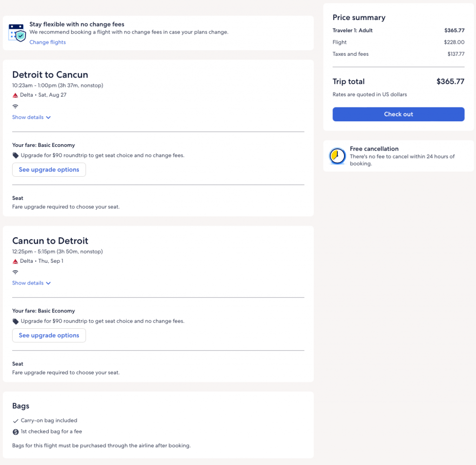Click the upgrade tag icon under Detroit to Cancun
The height and width of the screenshot is (465, 476).
[16, 155]
